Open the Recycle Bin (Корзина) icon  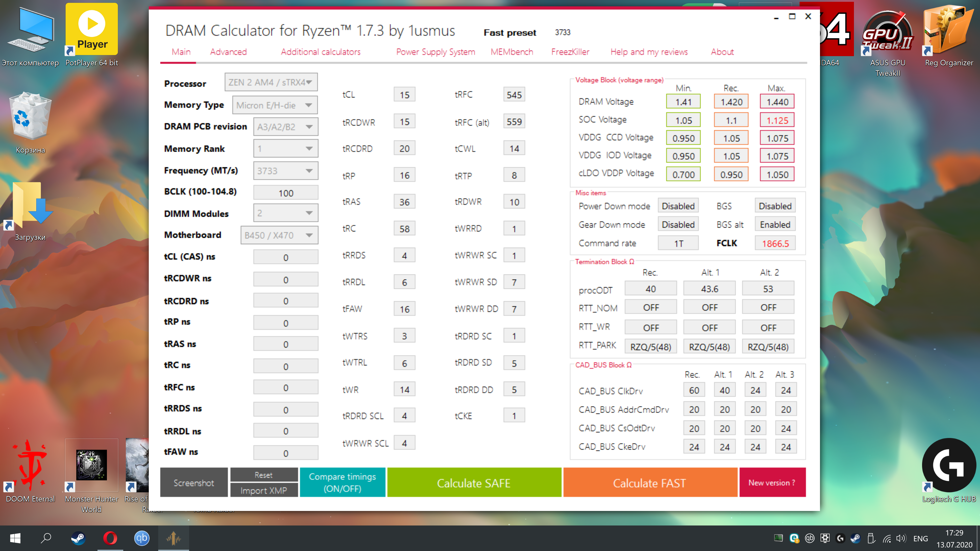30,116
